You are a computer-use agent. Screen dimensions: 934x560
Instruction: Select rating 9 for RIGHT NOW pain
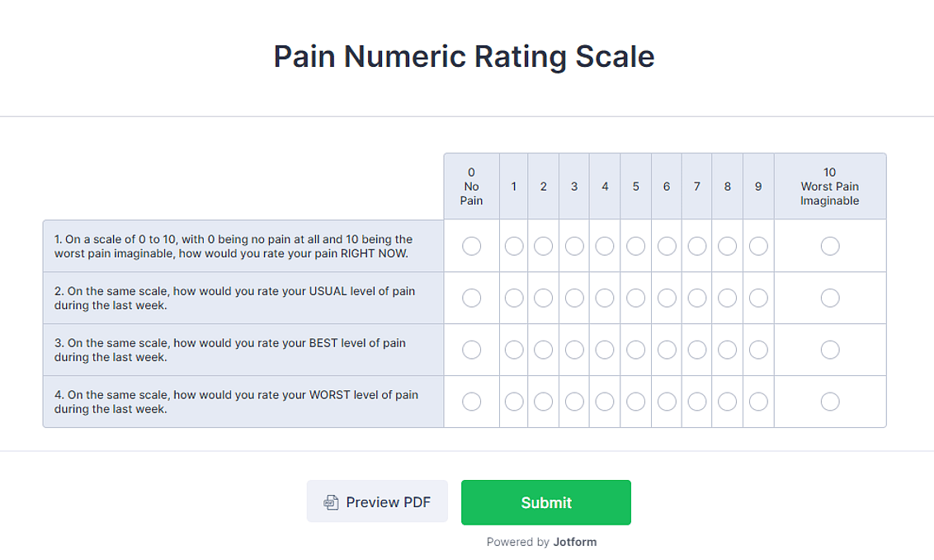757,245
